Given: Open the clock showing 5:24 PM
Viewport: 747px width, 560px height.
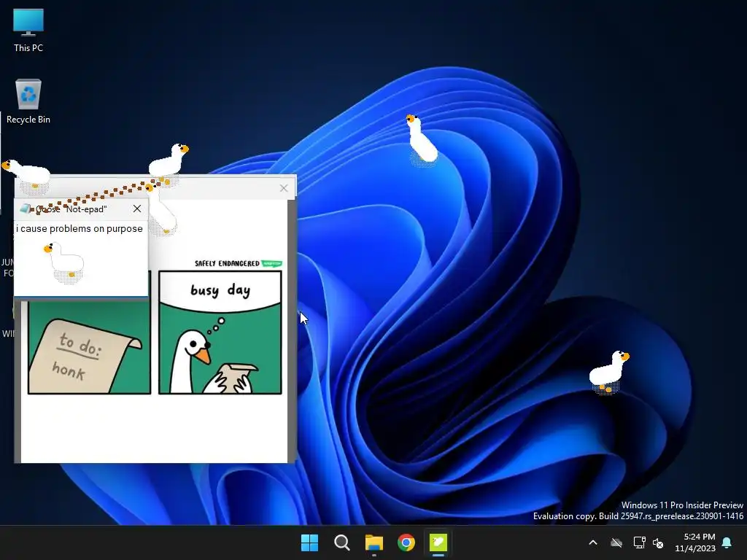Looking at the screenshot, I should (x=695, y=542).
